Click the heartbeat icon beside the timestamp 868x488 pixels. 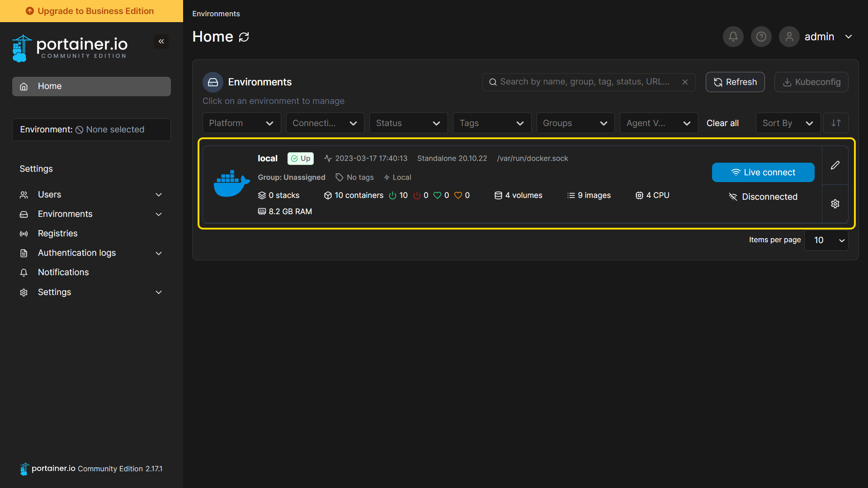[328, 159]
